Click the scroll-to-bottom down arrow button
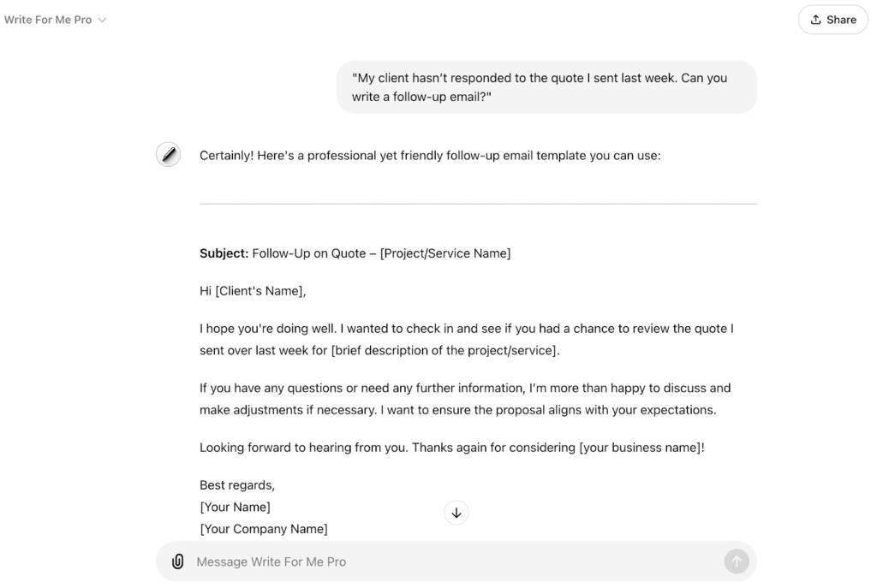 456,513
